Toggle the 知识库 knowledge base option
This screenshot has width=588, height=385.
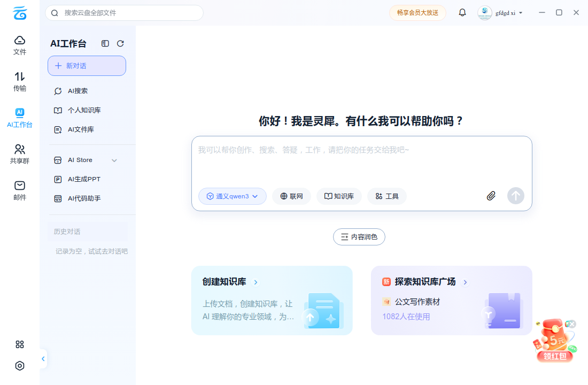point(339,196)
